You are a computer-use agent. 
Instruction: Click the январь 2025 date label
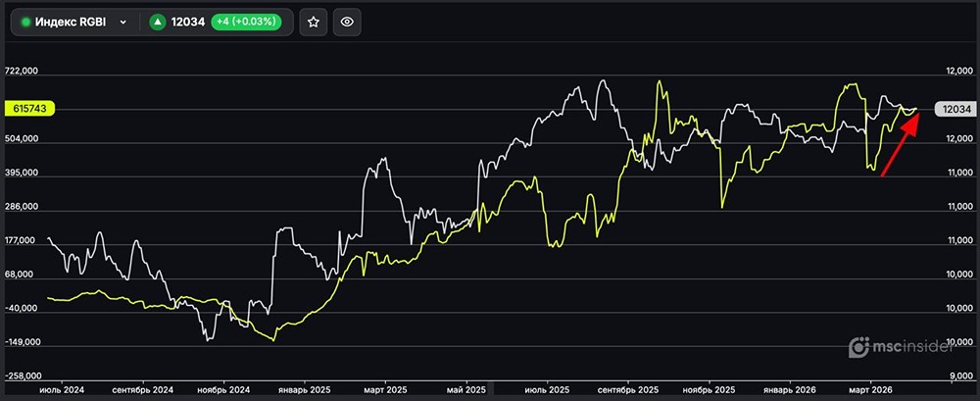pyautogui.click(x=306, y=389)
